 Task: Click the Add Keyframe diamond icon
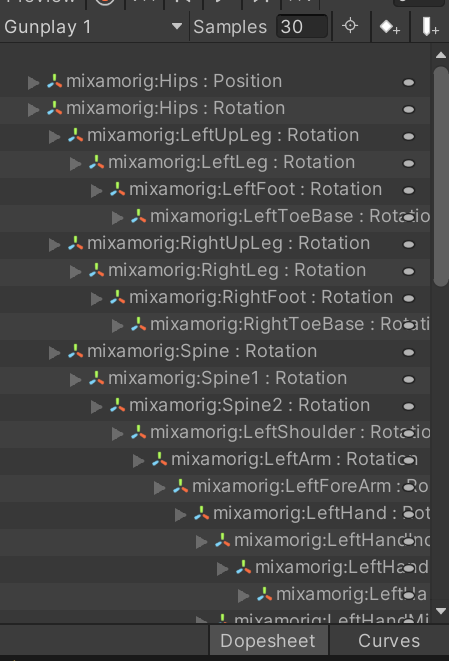tap(390, 27)
